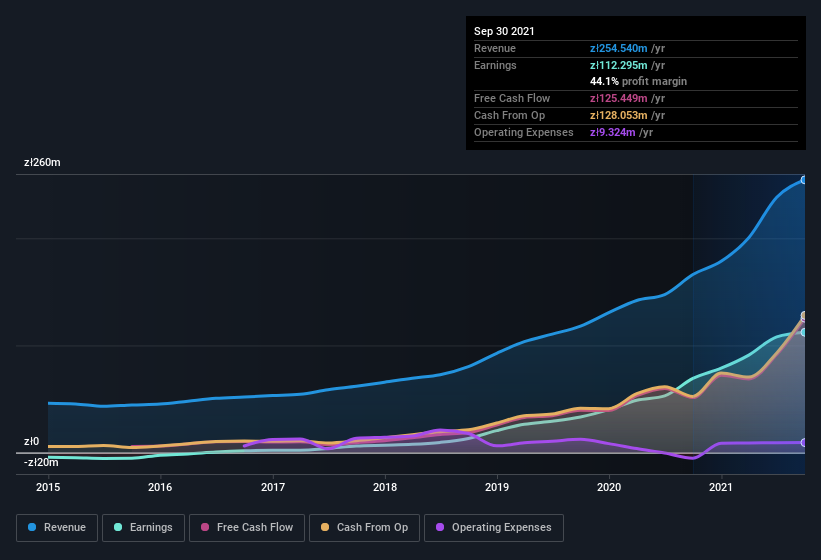Click the -zł20m y-axis label
821x560 pixels.
tap(41, 463)
